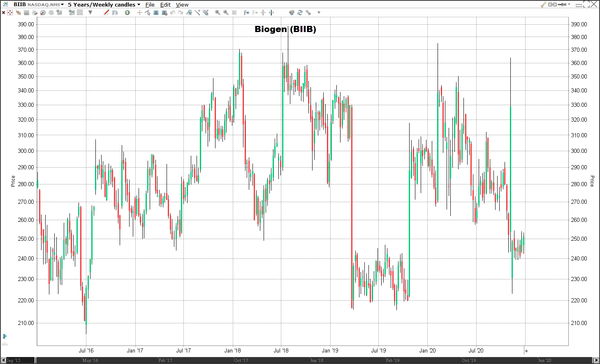600x364 pixels.
Task: Click the first blue time-axis shift icon
Action: point(246,12)
